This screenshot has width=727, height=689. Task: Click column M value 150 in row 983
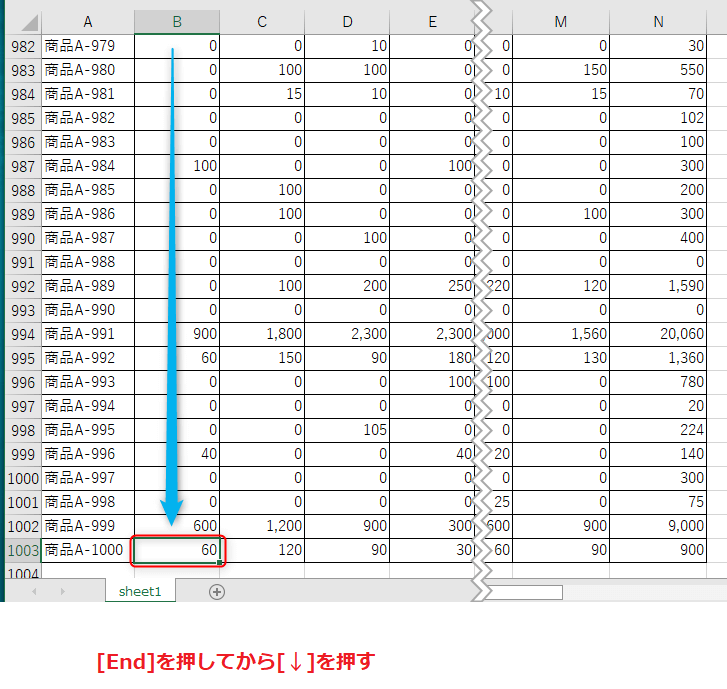[x=561, y=70]
